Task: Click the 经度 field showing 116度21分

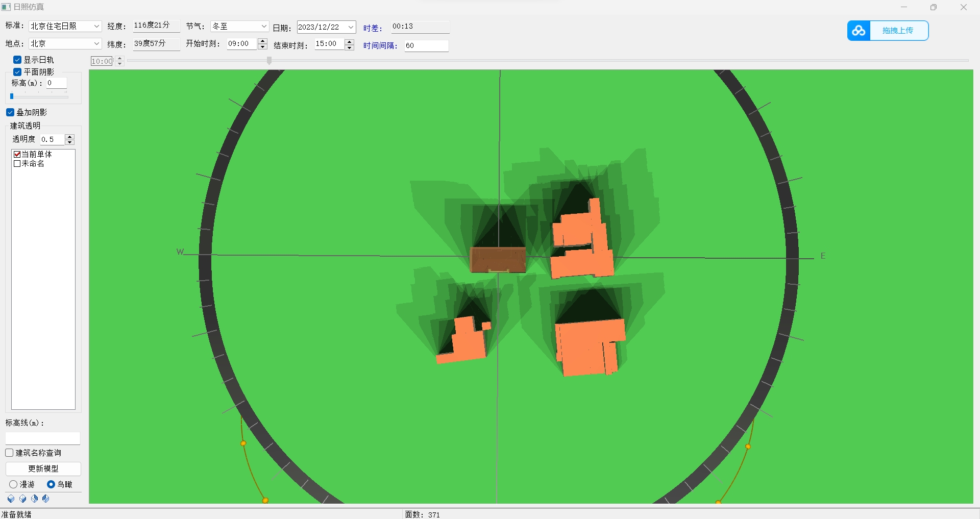Action: [x=156, y=26]
